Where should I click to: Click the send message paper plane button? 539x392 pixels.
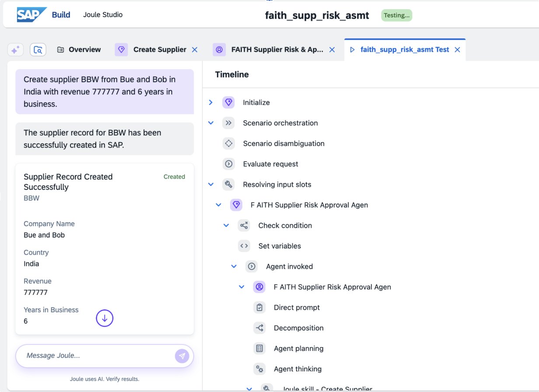point(182,356)
